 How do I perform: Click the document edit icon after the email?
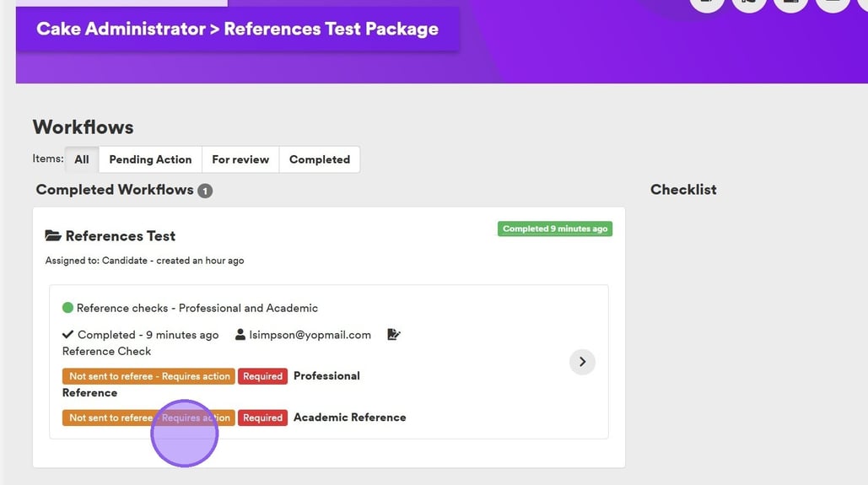[x=394, y=335]
